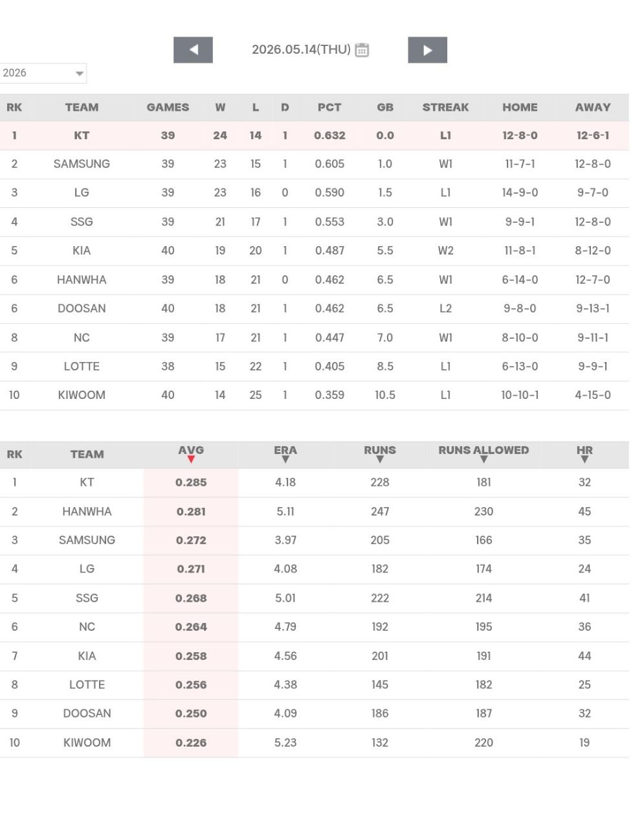Viewport: 644px width, 829px height.
Task: Click KT's 0.285 average cell
Action: (x=191, y=483)
